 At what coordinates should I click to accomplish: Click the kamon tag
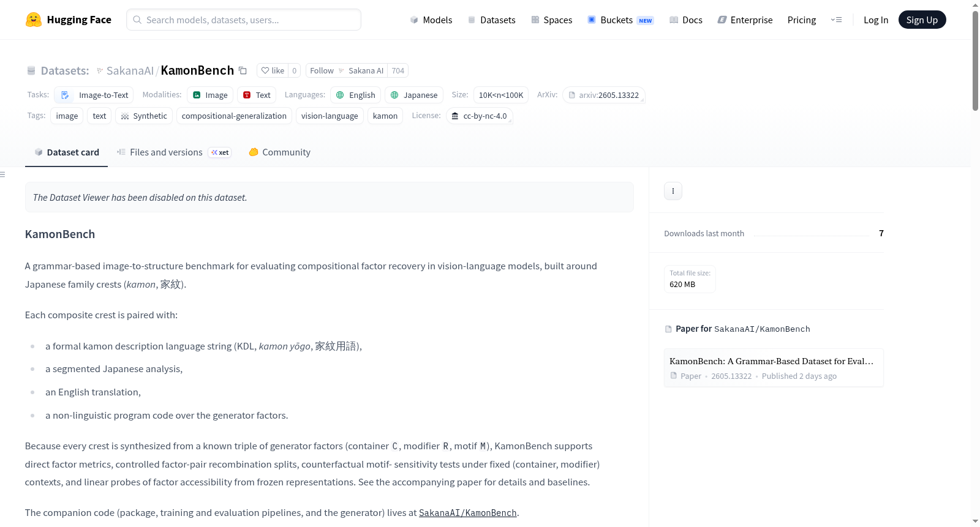[x=385, y=116]
